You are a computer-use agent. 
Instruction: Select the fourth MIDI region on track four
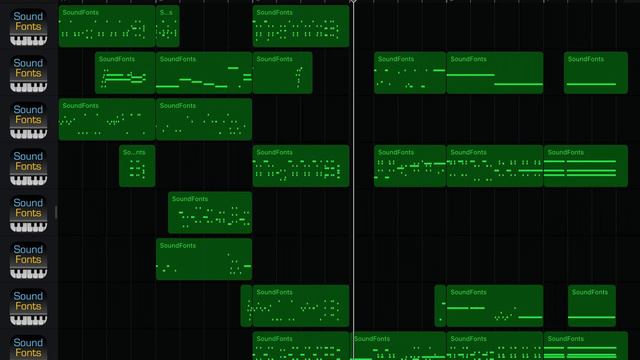pos(495,166)
